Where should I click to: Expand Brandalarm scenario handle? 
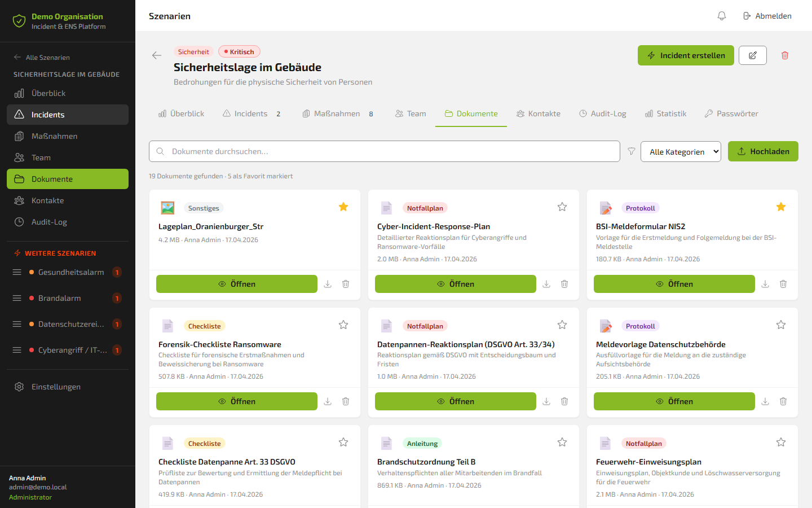point(17,298)
